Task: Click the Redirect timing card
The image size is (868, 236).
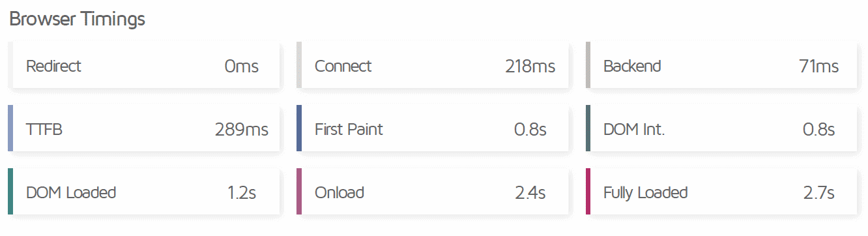Action: (144, 65)
